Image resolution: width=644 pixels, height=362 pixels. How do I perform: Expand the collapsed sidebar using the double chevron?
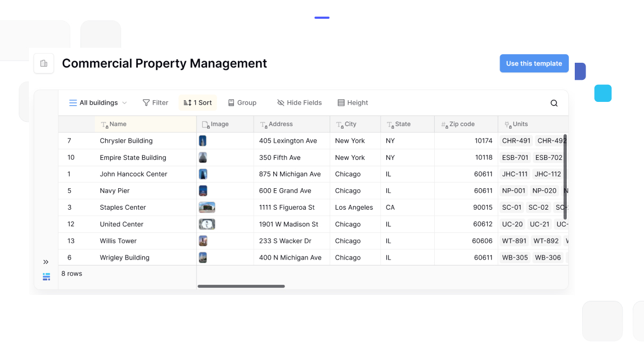(x=46, y=262)
